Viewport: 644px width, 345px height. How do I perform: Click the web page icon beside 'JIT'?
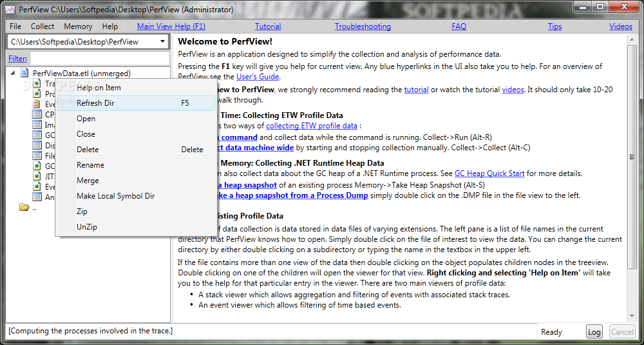(37, 176)
